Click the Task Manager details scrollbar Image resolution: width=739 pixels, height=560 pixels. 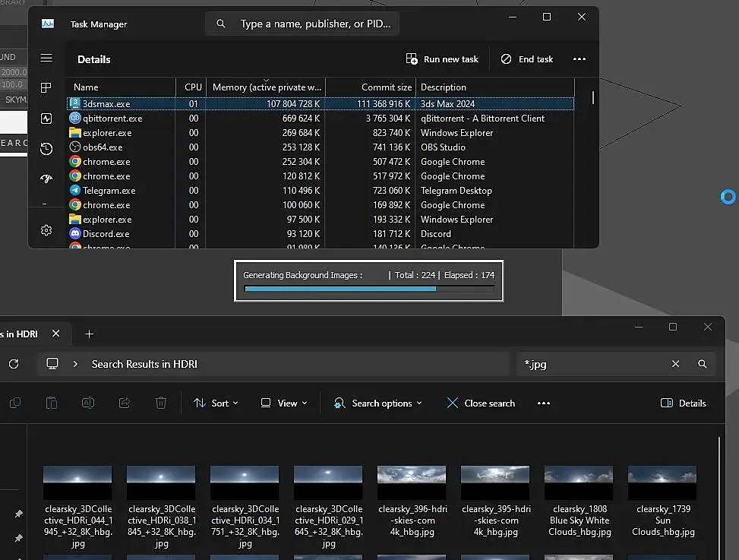(593, 97)
